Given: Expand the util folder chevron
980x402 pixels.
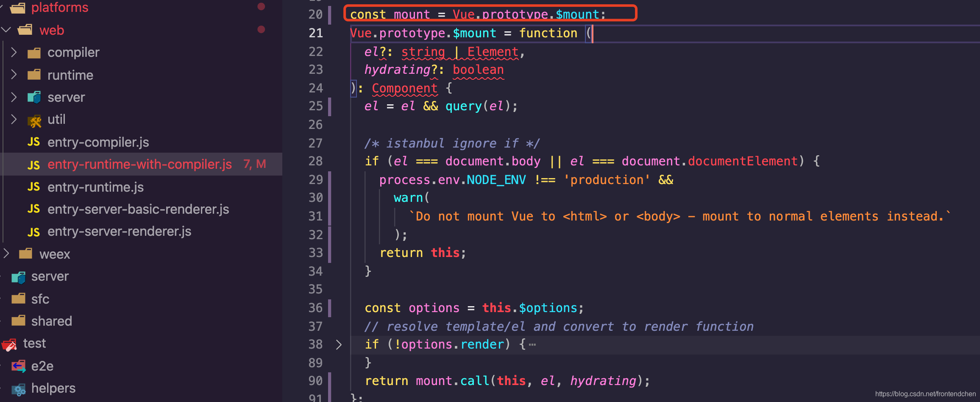Looking at the screenshot, I should [14, 119].
